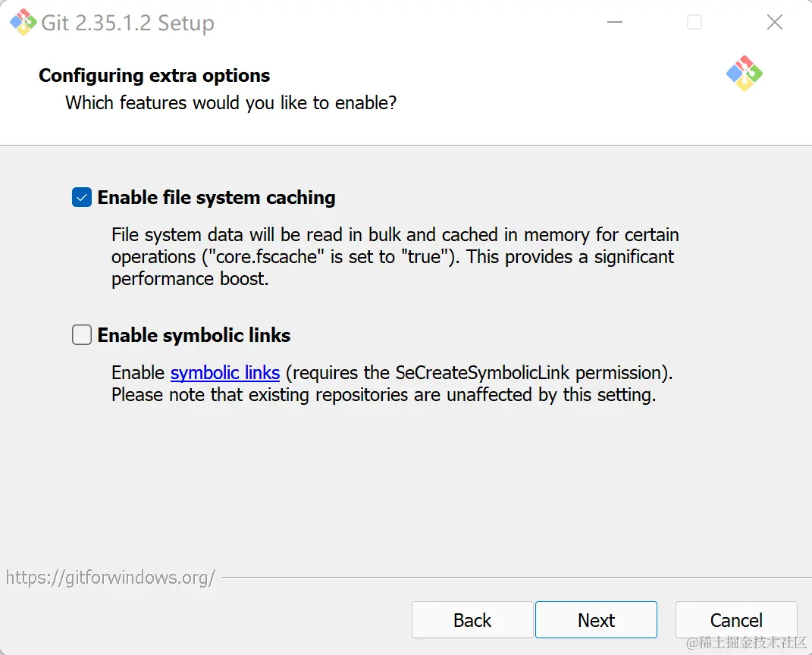
Task: Open the blue "symbolic links" hyperlink
Action: (225, 373)
